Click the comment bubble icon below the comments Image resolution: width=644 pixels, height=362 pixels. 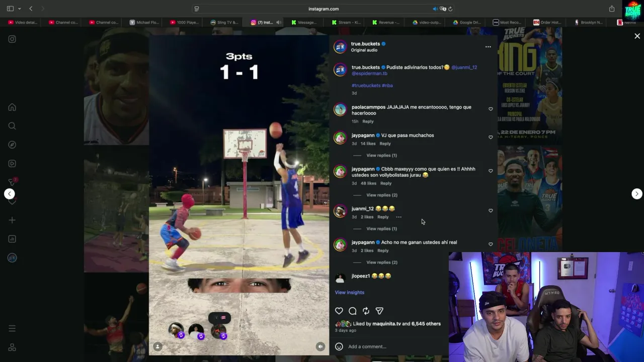[x=353, y=311]
